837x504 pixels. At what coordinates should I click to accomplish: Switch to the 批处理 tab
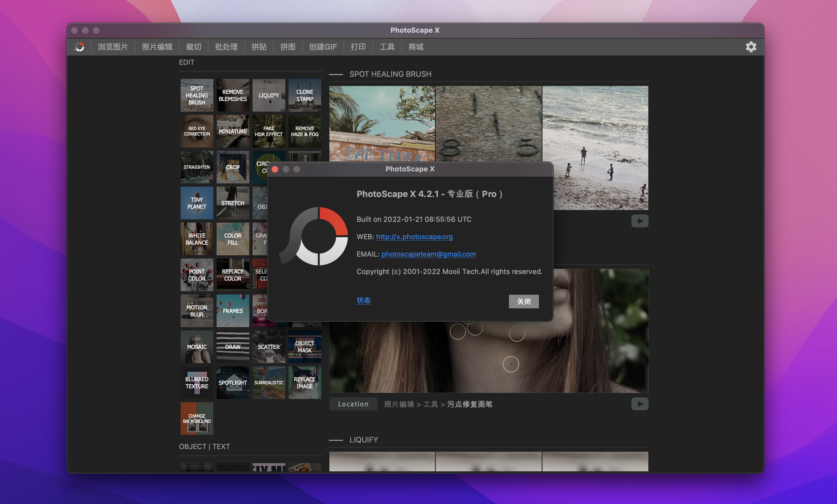coord(226,47)
